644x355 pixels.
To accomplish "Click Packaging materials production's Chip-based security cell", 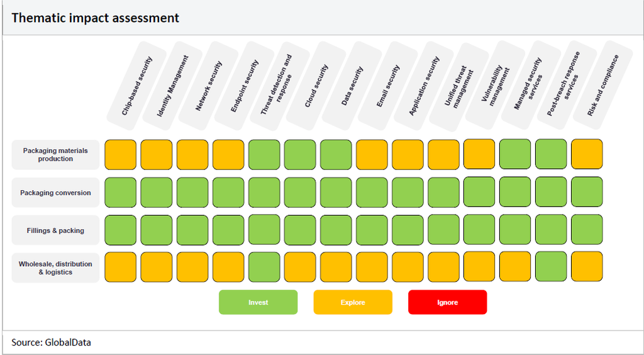I will coord(120,155).
